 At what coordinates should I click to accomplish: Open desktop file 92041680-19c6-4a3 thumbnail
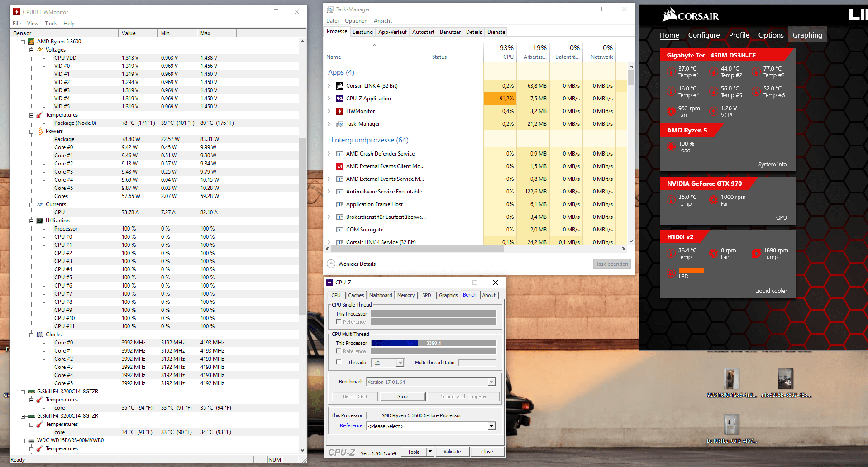pyautogui.click(x=731, y=379)
